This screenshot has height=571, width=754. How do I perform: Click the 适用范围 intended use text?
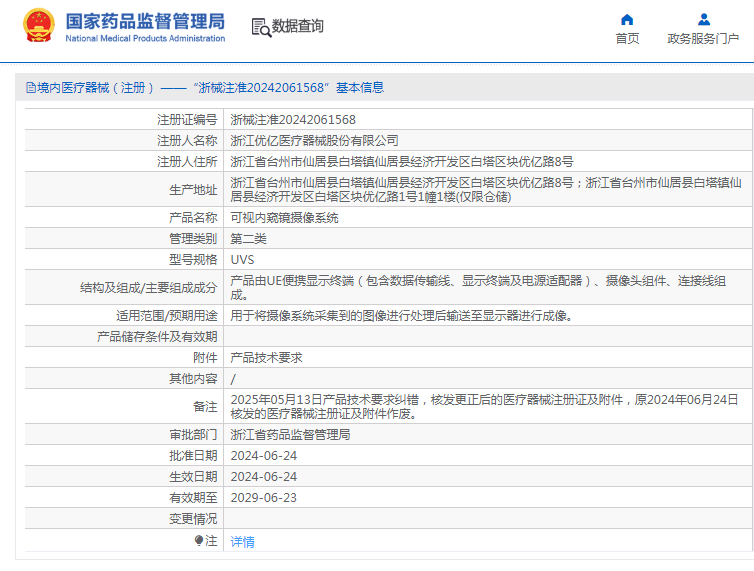402,316
